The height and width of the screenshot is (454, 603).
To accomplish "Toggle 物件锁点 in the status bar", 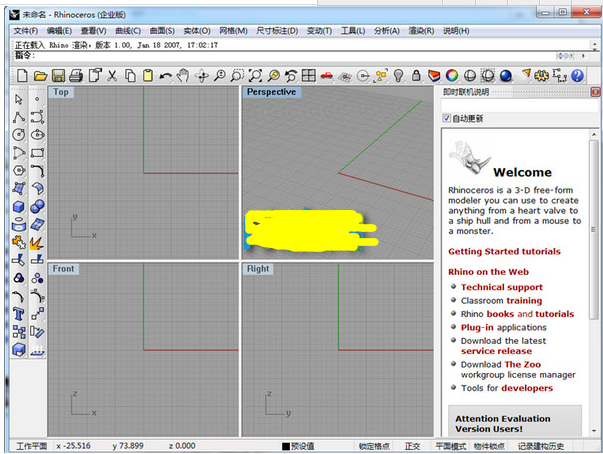I will (x=489, y=446).
